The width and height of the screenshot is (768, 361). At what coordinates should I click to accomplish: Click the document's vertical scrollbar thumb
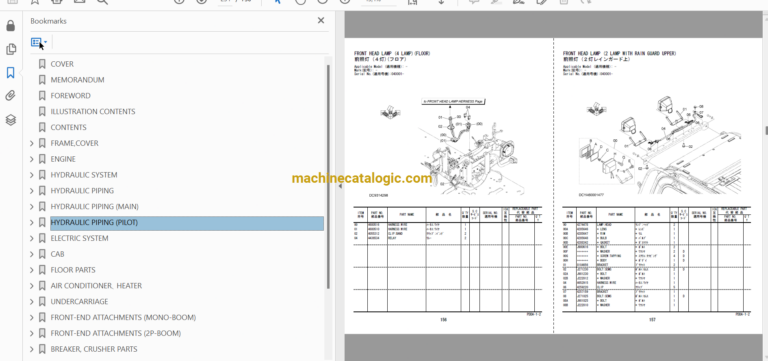[766, 130]
